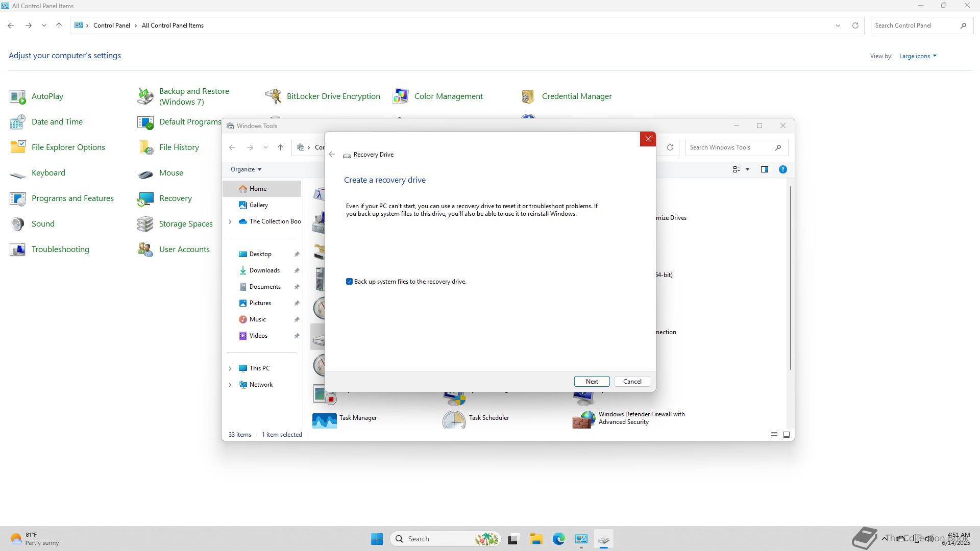Toggle the preview pane icon

coord(764,169)
